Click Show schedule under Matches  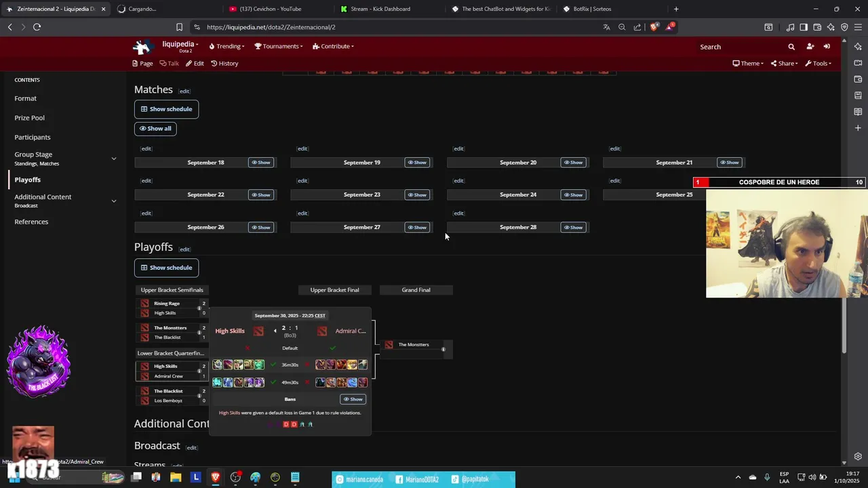click(x=166, y=109)
